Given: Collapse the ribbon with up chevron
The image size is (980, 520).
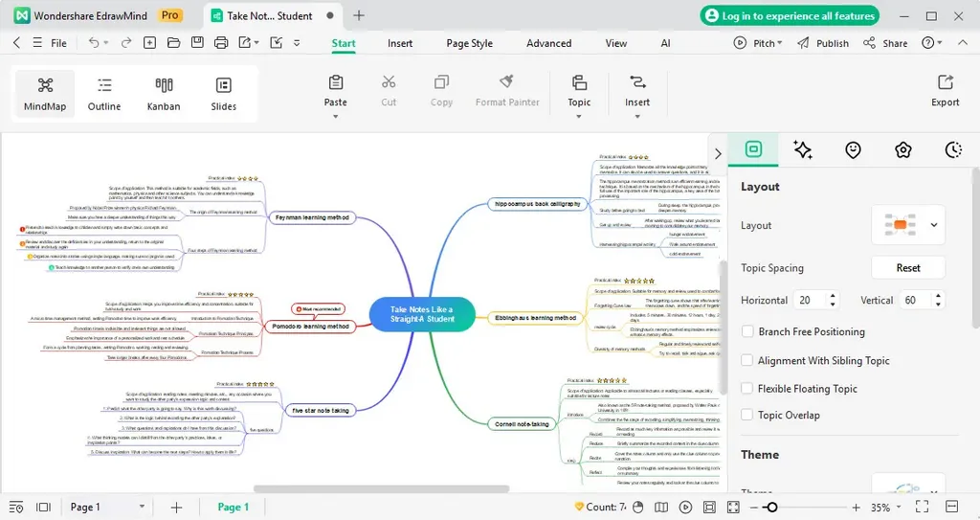Looking at the screenshot, I should (x=963, y=42).
